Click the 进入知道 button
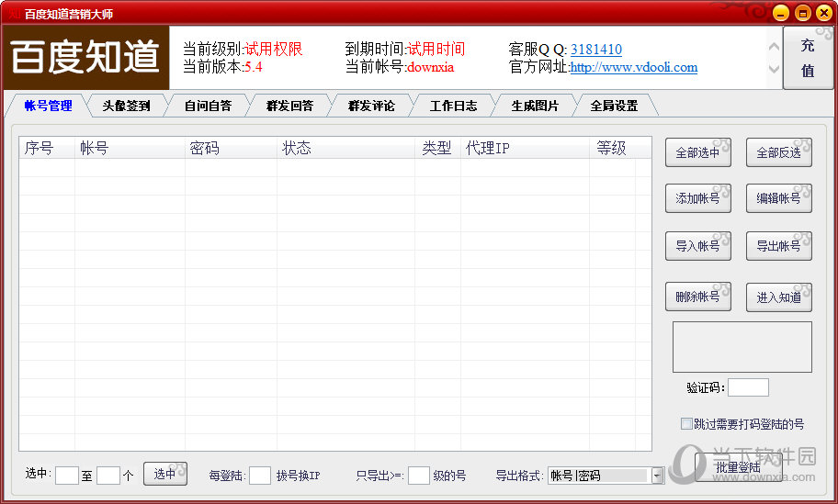 tap(778, 297)
